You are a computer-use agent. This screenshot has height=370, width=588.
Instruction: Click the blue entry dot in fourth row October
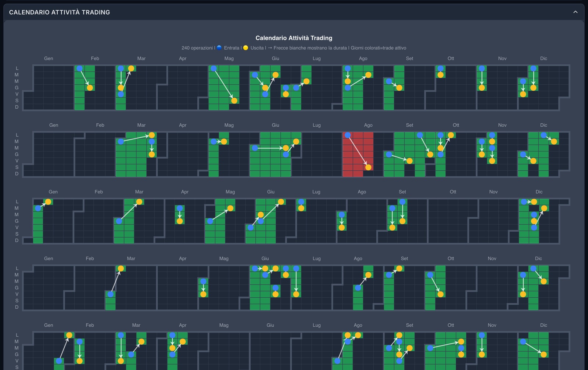430,275
